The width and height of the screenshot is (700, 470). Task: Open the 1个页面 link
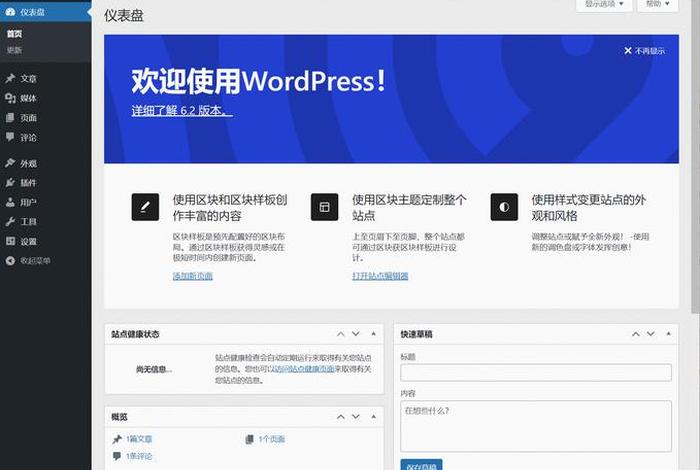coord(271,439)
